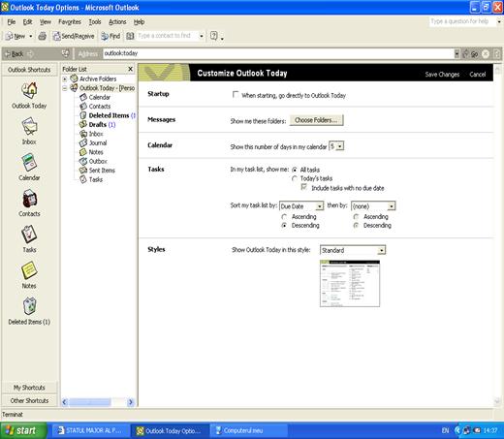Open the Inbox shortcut in Outlook bar
The width and height of the screenshot is (504, 439).
click(29, 127)
